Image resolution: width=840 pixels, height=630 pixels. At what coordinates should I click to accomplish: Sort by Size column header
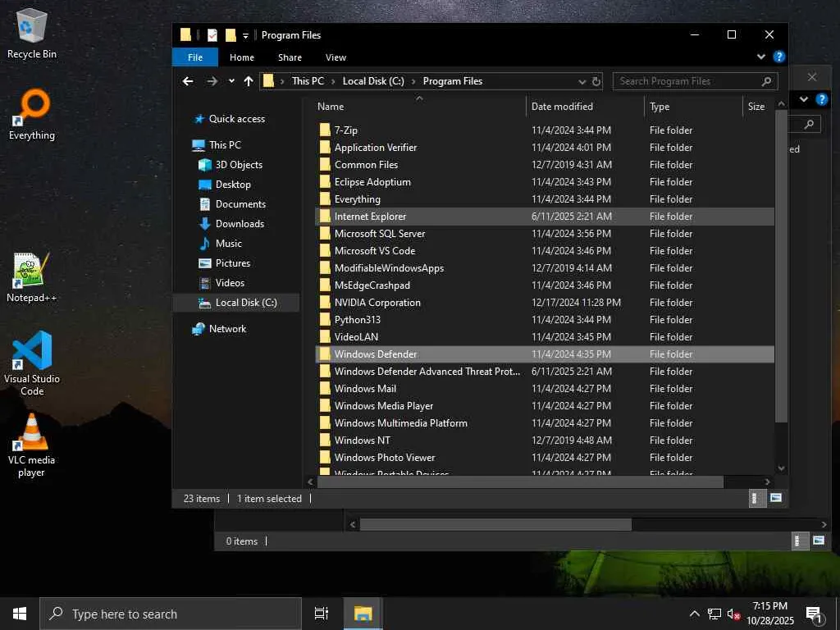759,106
